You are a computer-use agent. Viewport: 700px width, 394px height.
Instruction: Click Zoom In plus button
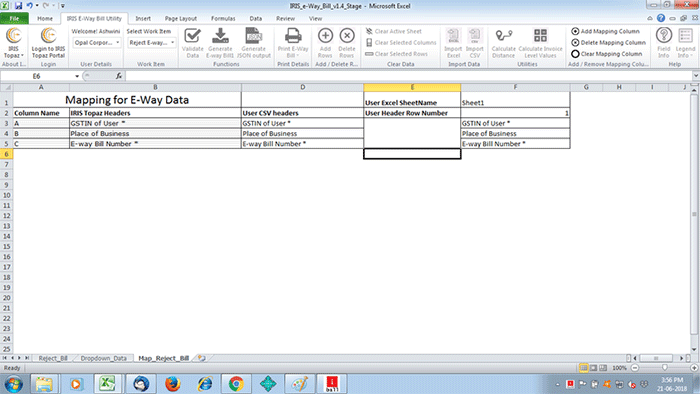694,368
